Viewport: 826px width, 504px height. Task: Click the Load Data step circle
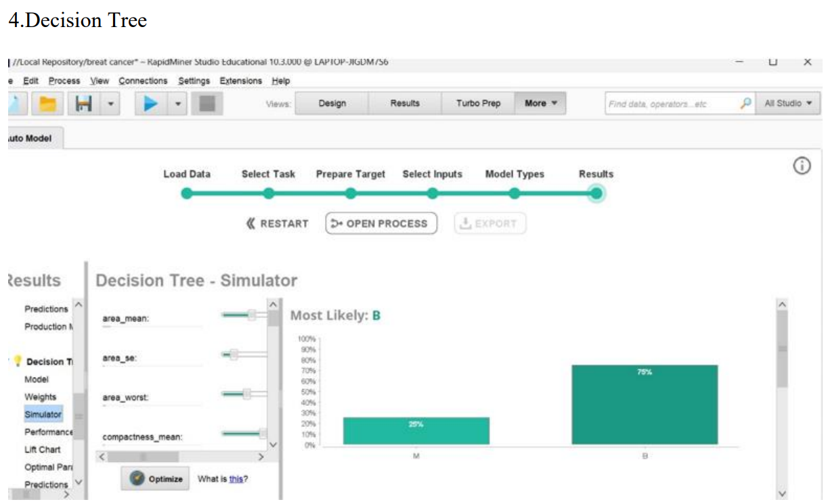point(187,193)
